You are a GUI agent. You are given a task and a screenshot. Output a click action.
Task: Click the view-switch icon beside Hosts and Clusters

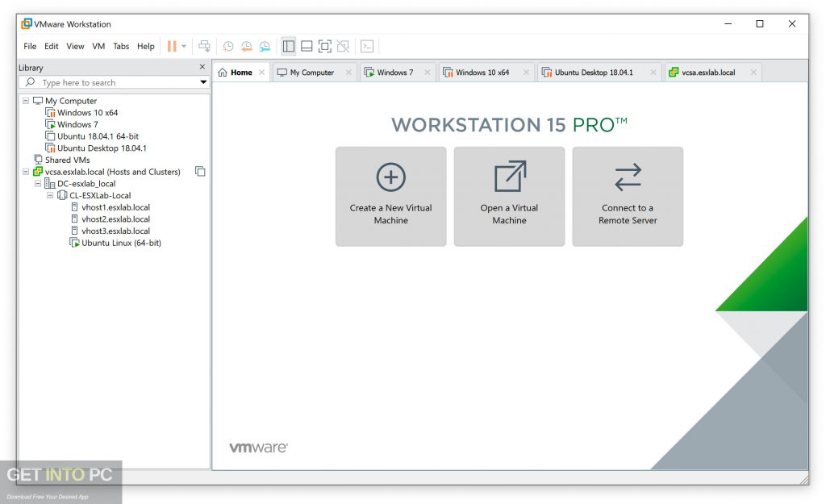click(200, 171)
